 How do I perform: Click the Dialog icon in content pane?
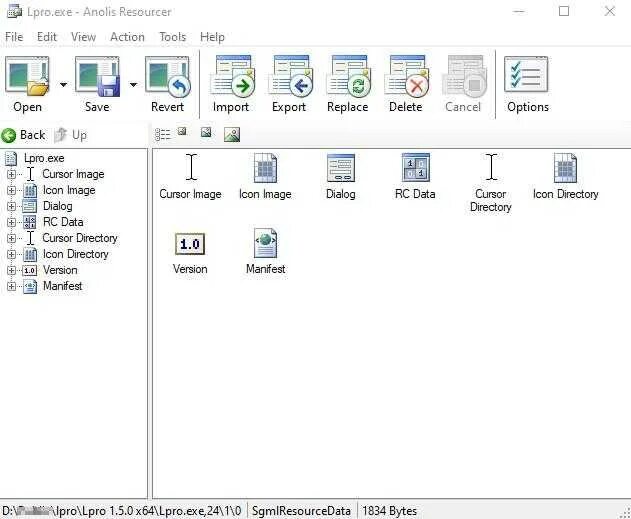pos(341,168)
